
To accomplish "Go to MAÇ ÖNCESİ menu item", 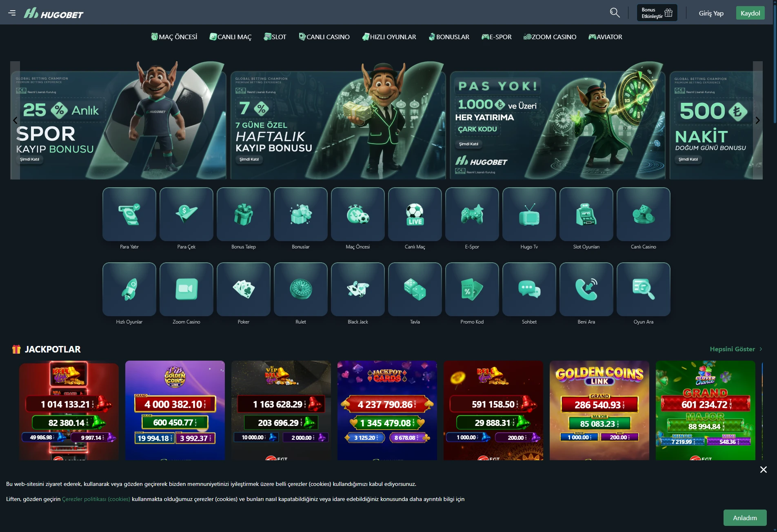I will (x=174, y=37).
